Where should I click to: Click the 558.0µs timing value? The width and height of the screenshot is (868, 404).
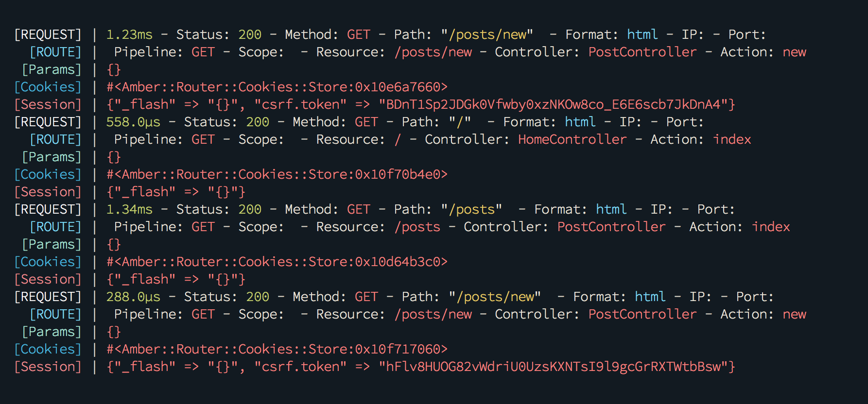coord(133,122)
